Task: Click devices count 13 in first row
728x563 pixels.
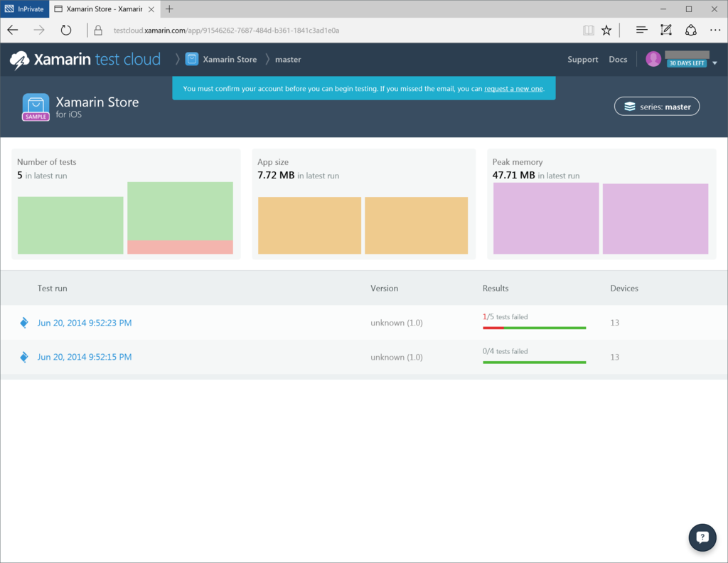Action: [x=615, y=323]
